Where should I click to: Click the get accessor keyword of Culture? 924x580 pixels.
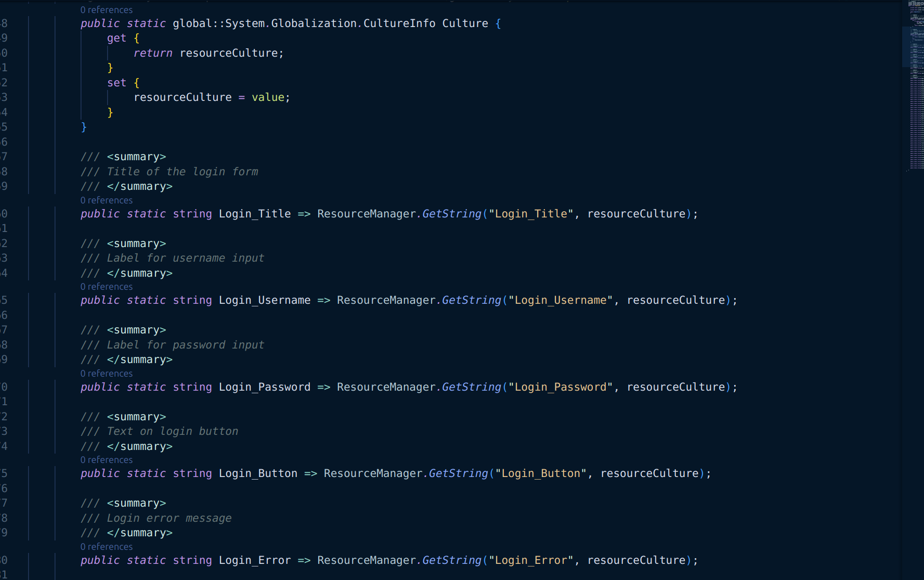coord(115,37)
